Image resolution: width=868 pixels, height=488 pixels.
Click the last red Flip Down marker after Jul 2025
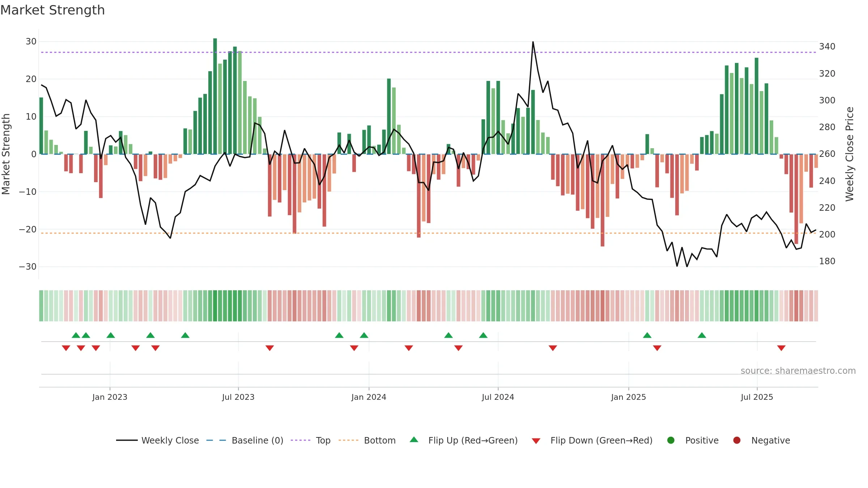coord(781,348)
